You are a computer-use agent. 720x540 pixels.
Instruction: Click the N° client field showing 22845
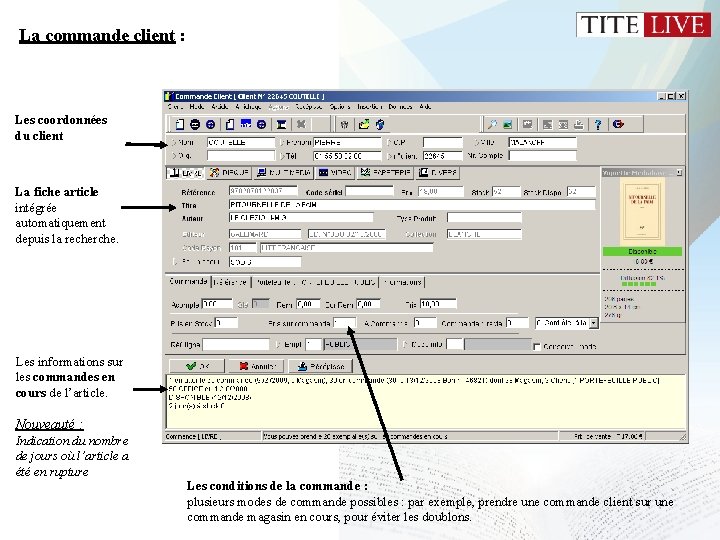pos(443,156)
